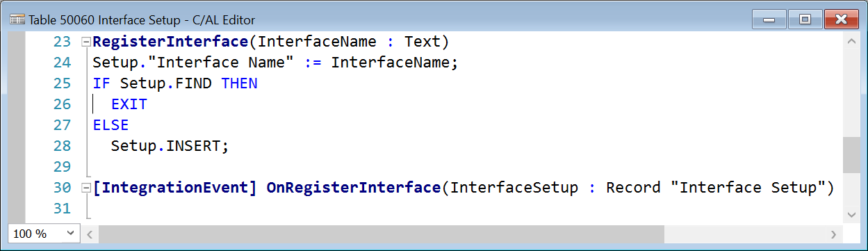Image resolution: width=868 pixels, height=251 pixels.
Task: Click the [IntegrationEvent] attribute text
Action: 175,188
